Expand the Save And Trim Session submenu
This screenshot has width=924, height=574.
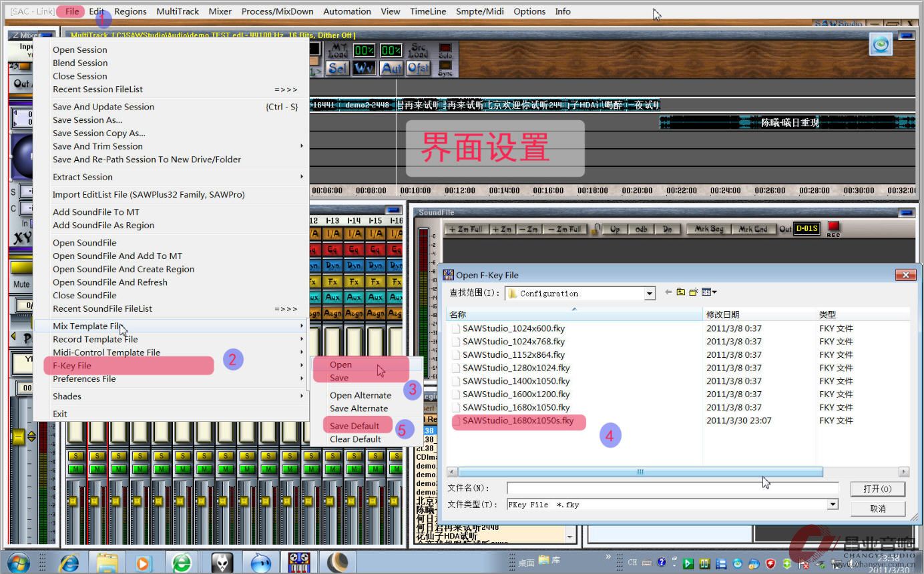(172, 146)
